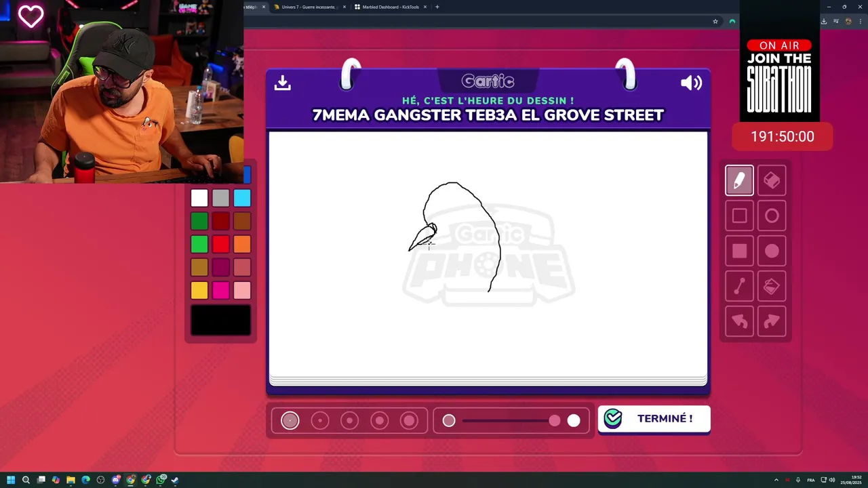The image size is (868, 488).
Task: Pick the gray color swatch
Action: [x=220, y=198]
